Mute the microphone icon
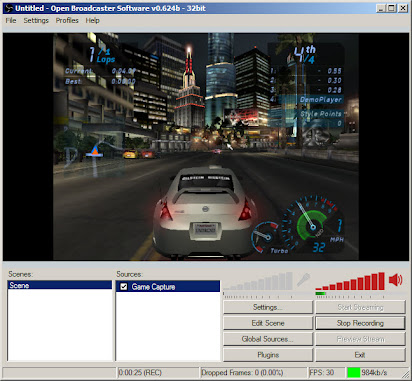 (303, 280)
